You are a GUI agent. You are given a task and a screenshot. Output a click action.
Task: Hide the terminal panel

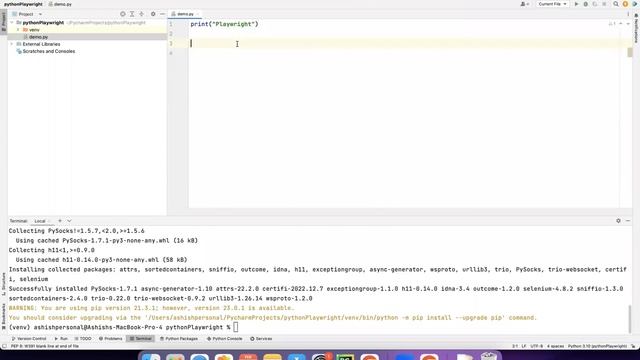(x=628, y=221)
